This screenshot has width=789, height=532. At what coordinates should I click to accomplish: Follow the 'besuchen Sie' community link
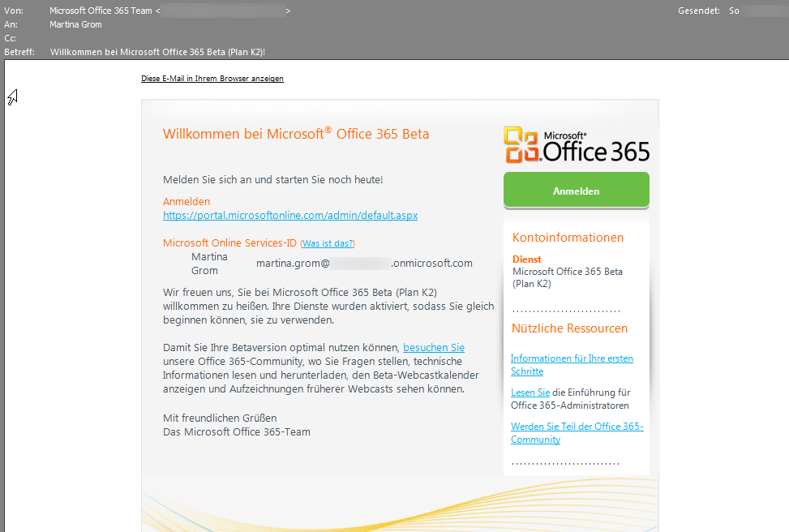434,347
